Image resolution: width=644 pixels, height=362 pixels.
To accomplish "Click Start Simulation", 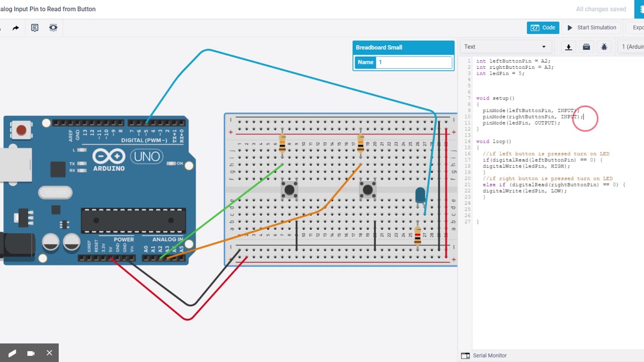I will (x=592, y=28).
